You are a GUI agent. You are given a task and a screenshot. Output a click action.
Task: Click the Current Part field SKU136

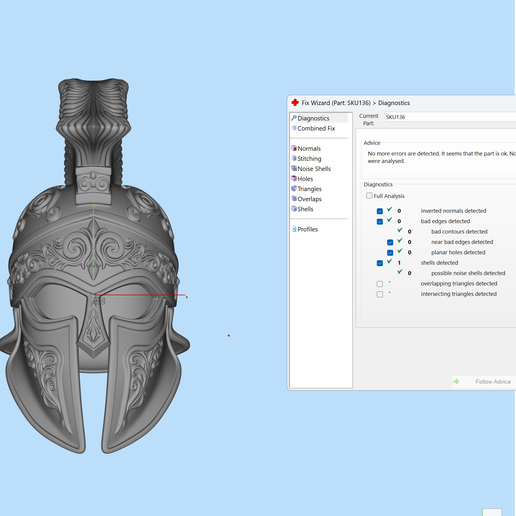click(450, 117)
